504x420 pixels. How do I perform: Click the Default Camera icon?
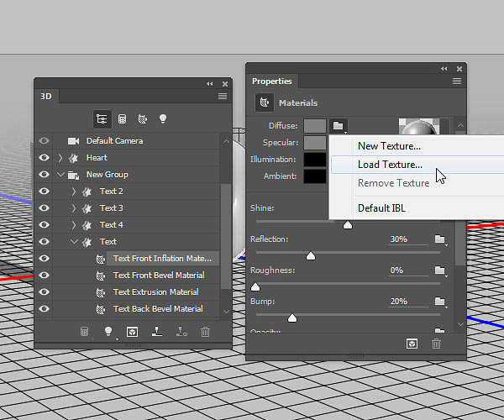pyautogui.click(x=73, y=141)
